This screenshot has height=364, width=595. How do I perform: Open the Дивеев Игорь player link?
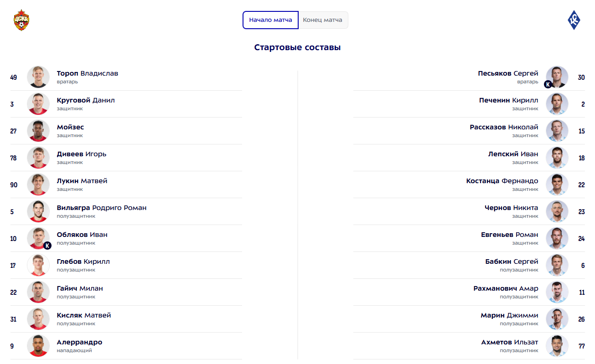click(82, 154)
